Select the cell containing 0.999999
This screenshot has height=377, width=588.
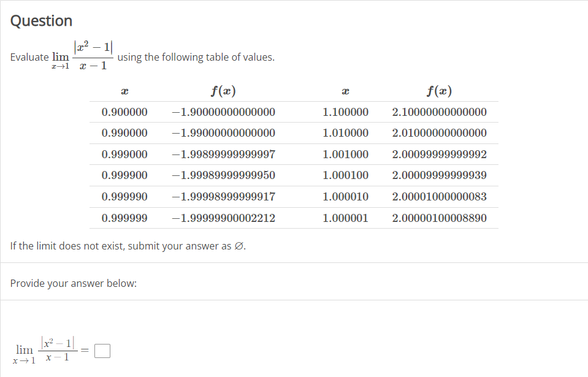(124, 218)
